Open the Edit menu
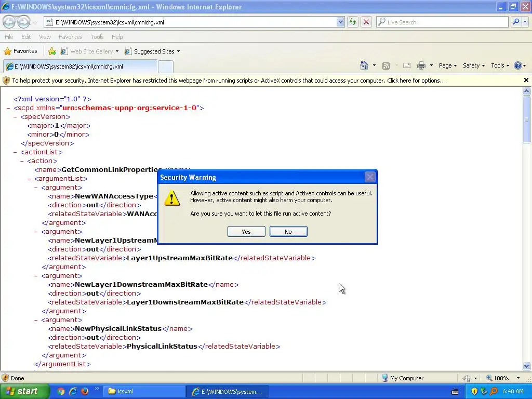 pyautogui.click(x=26, y=37)
